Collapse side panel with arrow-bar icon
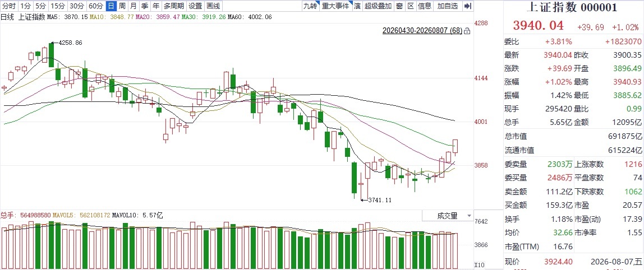Image resolution: width=644 pixels, height=270 pixels. pos(467,6)
